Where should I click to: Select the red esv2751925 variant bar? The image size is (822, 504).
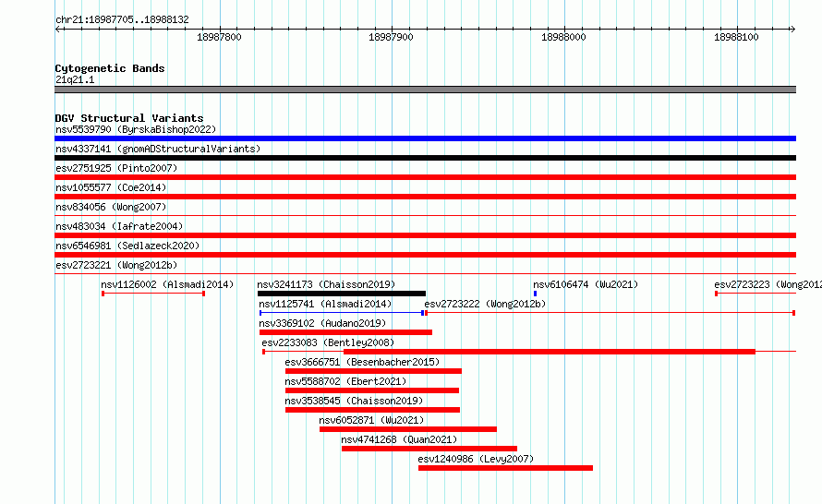[425, 177]
